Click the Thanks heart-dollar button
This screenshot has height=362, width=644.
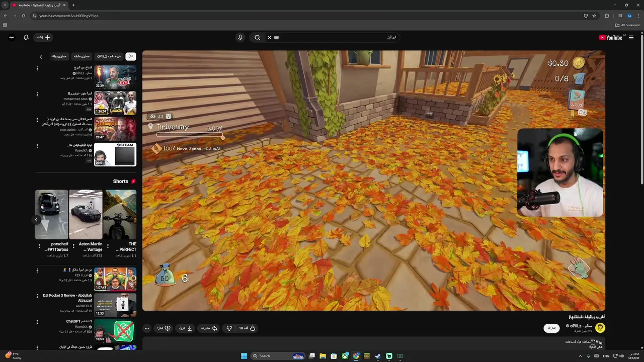pyautogui.click(x=164, y=328)
